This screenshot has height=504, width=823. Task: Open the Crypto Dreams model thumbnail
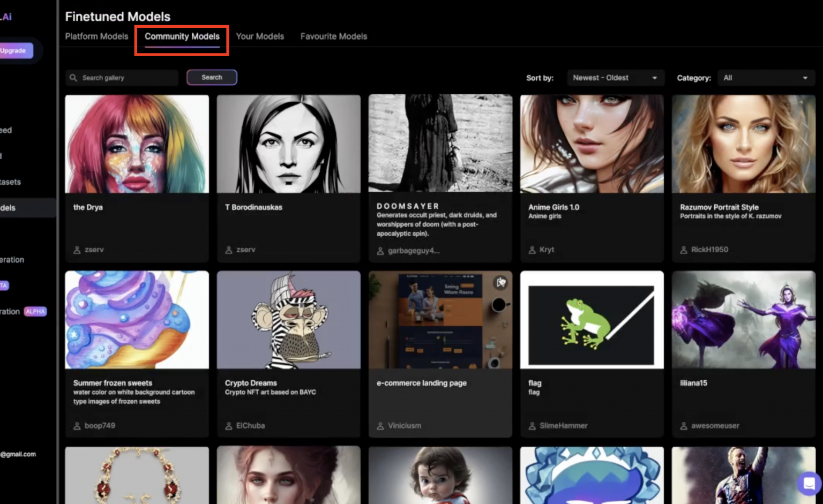click(288, 320)
